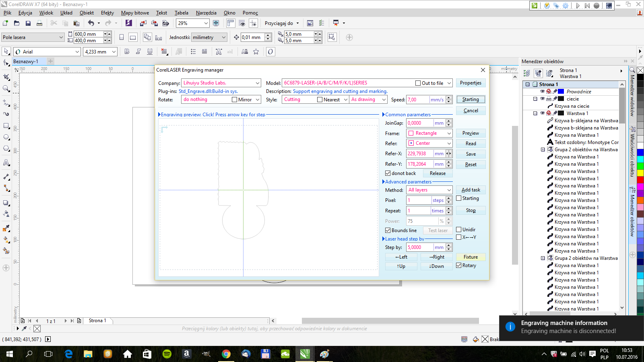The height and width of the screenshot is (362, 644).
Task: Select the Rectangle tool in the toolbox
Action: point(6,126)
